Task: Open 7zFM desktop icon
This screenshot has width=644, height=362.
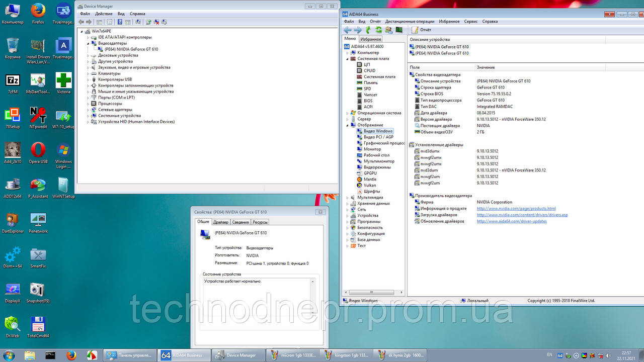Action: (13, 84)
